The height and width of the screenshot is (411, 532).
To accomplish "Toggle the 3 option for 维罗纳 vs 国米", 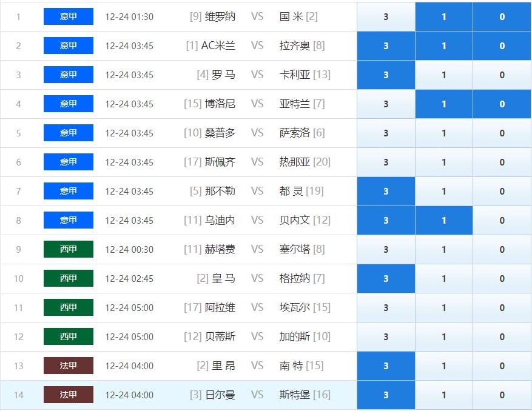I will click(386, 16).
